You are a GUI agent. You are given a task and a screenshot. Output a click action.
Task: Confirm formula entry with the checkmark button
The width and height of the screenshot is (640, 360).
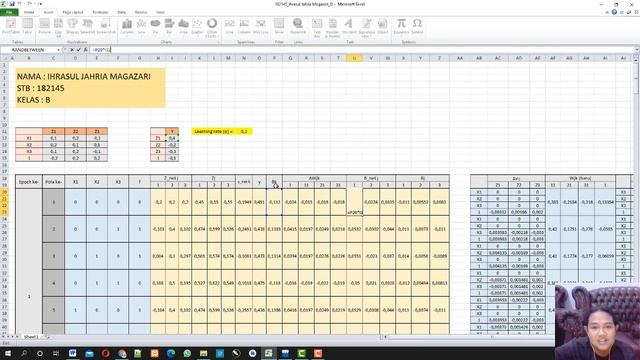(x=78, y=50)
